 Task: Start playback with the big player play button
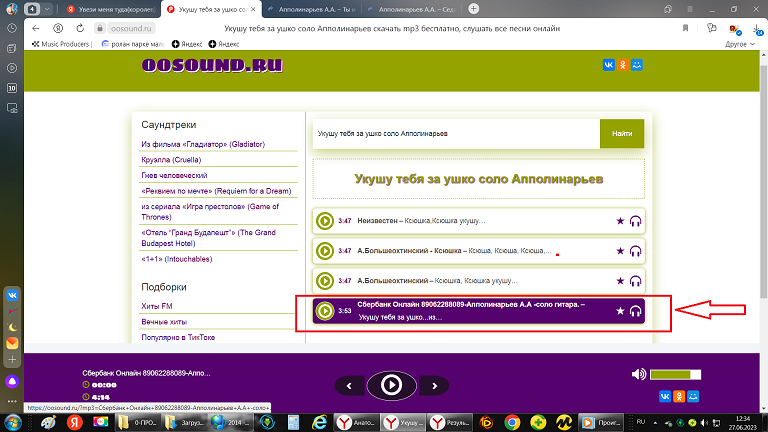[391, 385]
